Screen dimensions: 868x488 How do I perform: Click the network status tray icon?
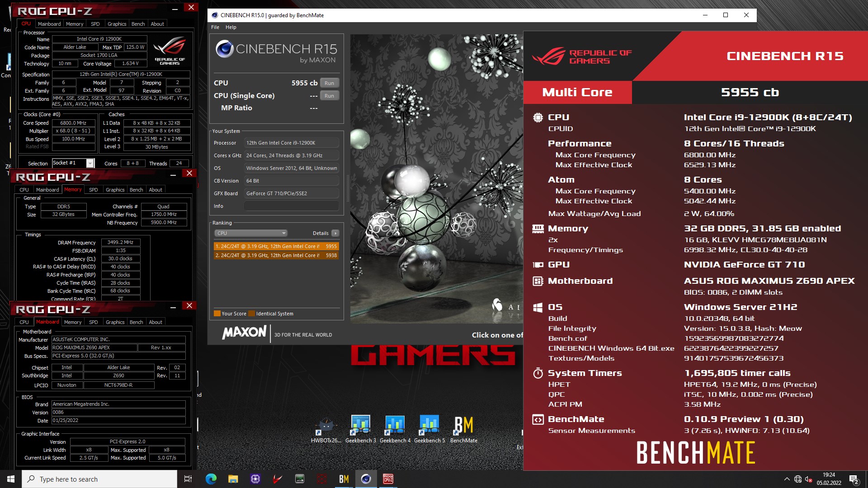click(798, 479)
